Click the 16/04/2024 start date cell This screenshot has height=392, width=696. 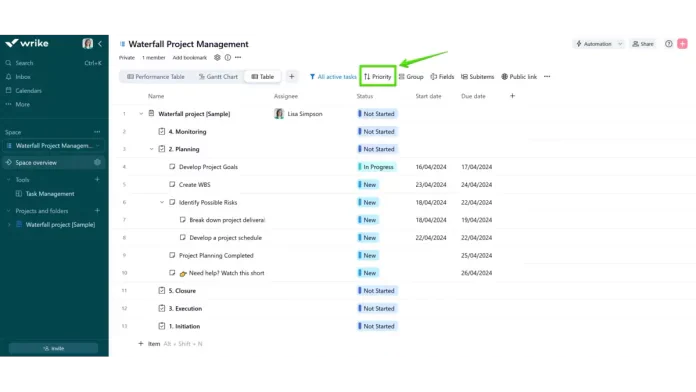(x=431, y=167)
